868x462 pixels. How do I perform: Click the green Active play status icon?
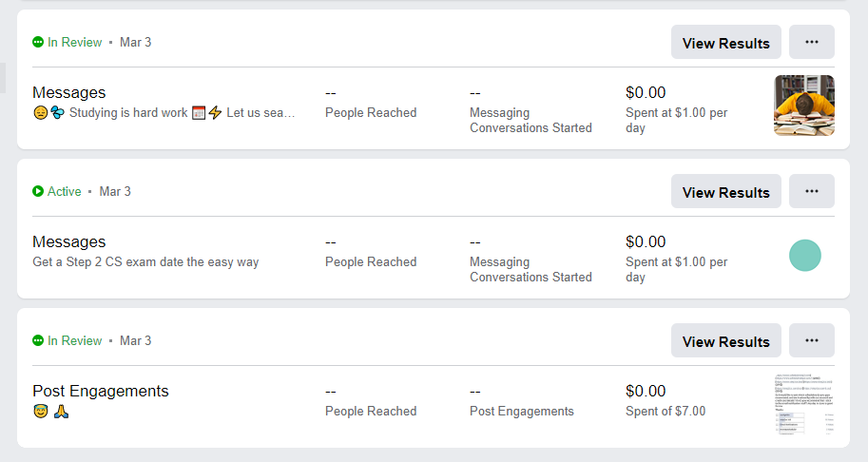tap(38, 191)
